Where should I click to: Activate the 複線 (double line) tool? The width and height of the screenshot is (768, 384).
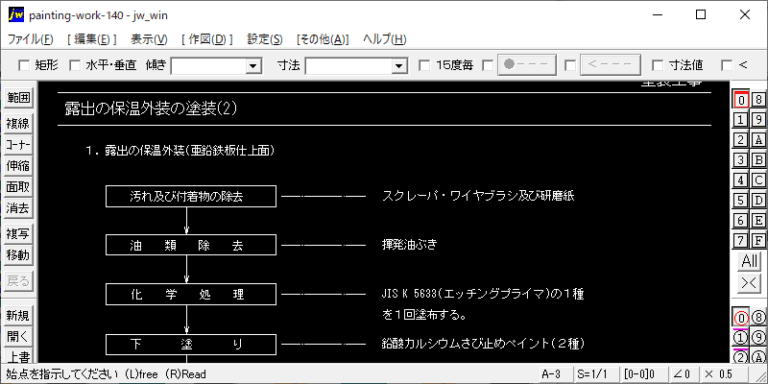tap(18, 124)
